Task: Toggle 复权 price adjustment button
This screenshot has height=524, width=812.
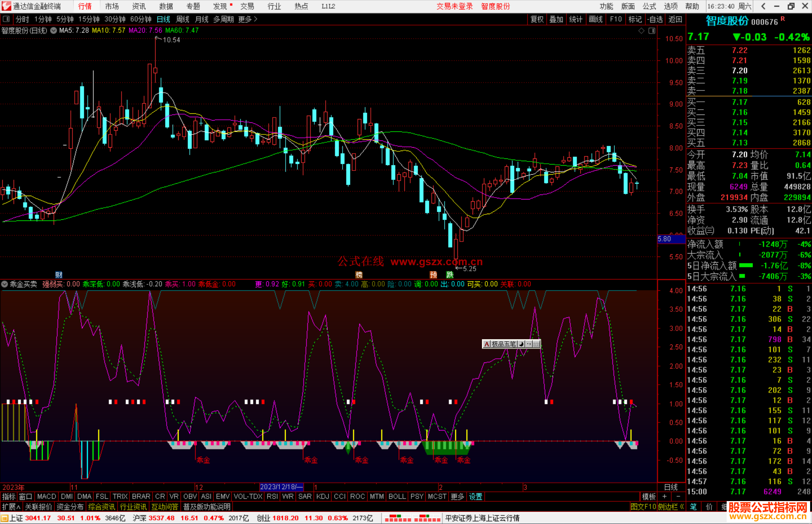Action: point(537,19)
